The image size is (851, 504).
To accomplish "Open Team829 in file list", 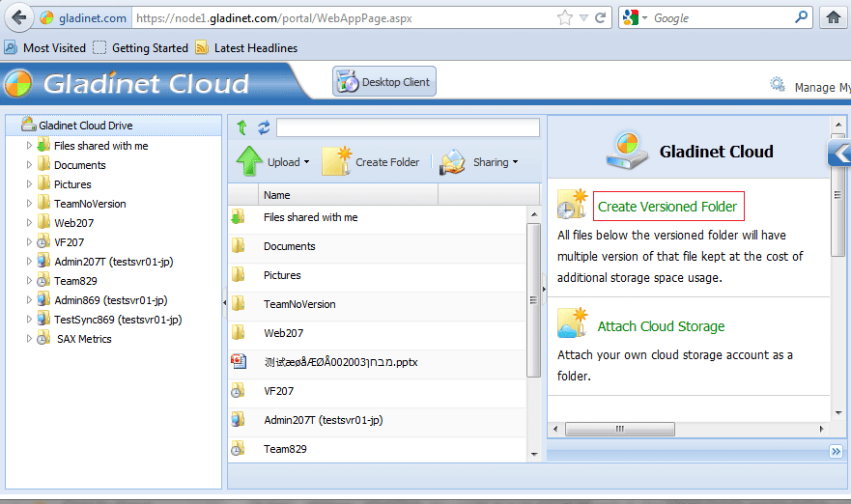I will coord(286,449).
